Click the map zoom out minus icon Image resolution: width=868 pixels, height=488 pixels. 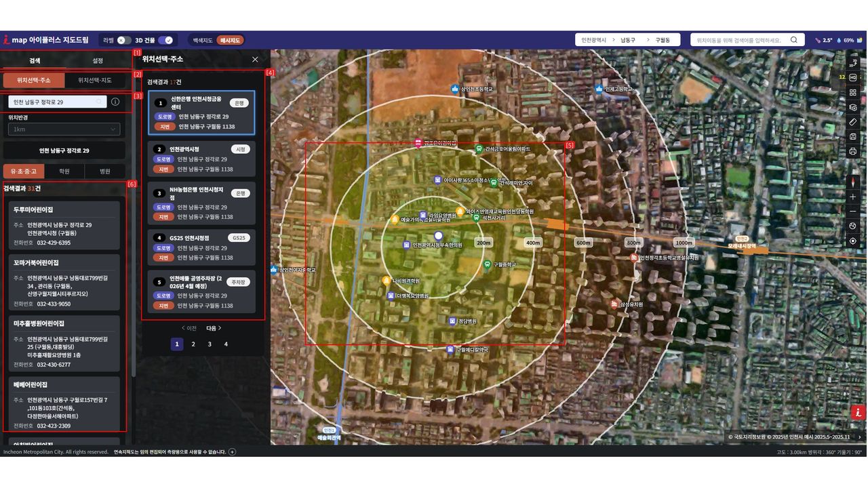(853, 211)
